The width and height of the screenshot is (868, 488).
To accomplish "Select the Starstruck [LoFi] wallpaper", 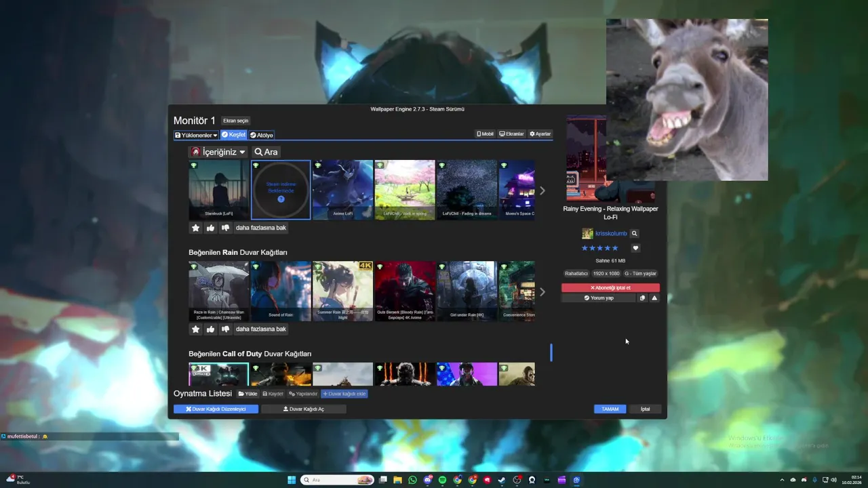I will tap(218, 190).
